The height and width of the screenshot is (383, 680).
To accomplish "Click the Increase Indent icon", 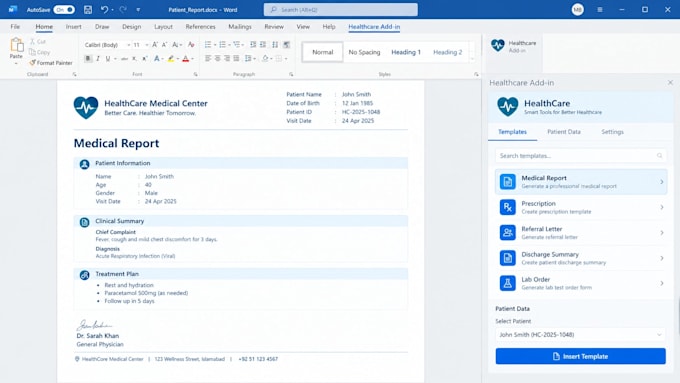I will pyautogui.click(x=263, y=45).
